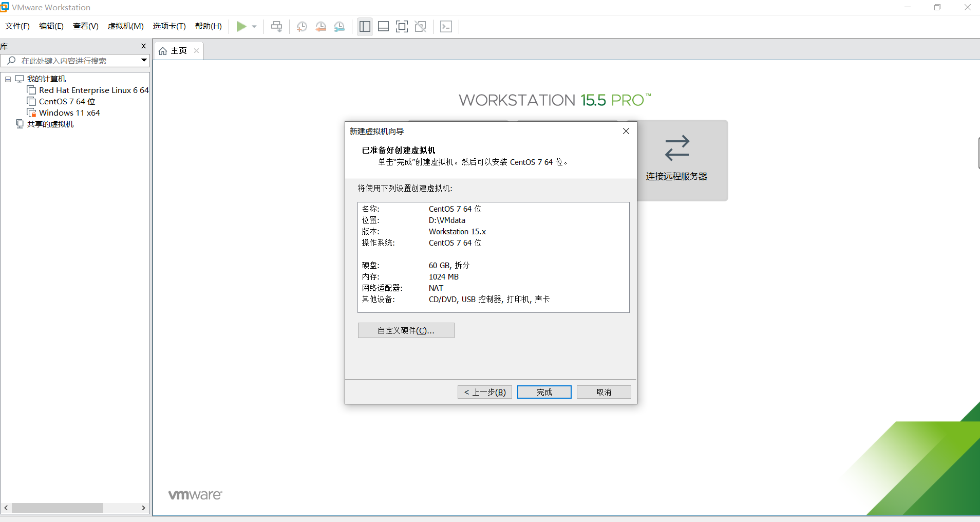This screenshot has width=980, height=522.
Task: Click the console view toolbar icon
Action: tap(446, 26)
